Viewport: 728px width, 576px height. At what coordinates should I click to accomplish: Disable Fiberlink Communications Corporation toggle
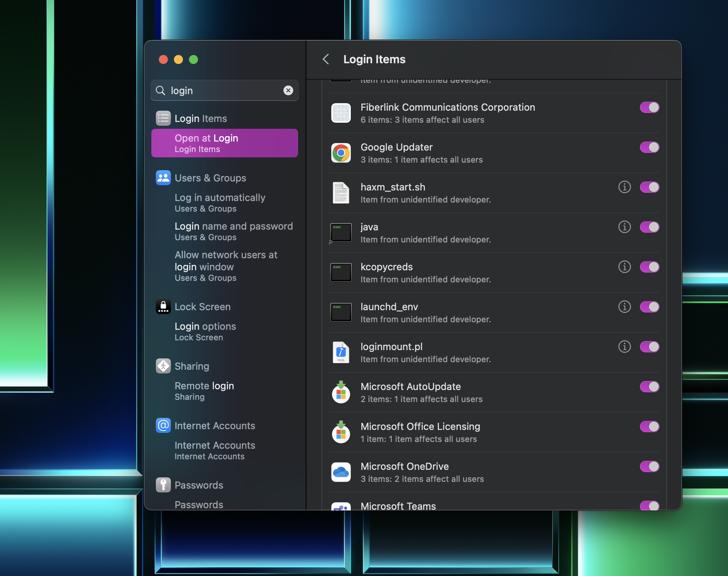[649, 107]
